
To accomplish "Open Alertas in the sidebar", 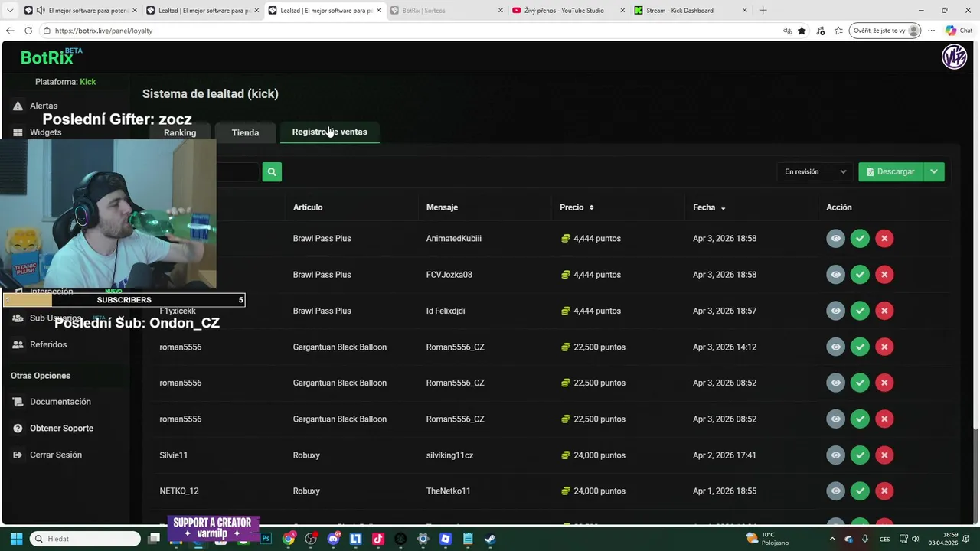I will tap(44, 106).
